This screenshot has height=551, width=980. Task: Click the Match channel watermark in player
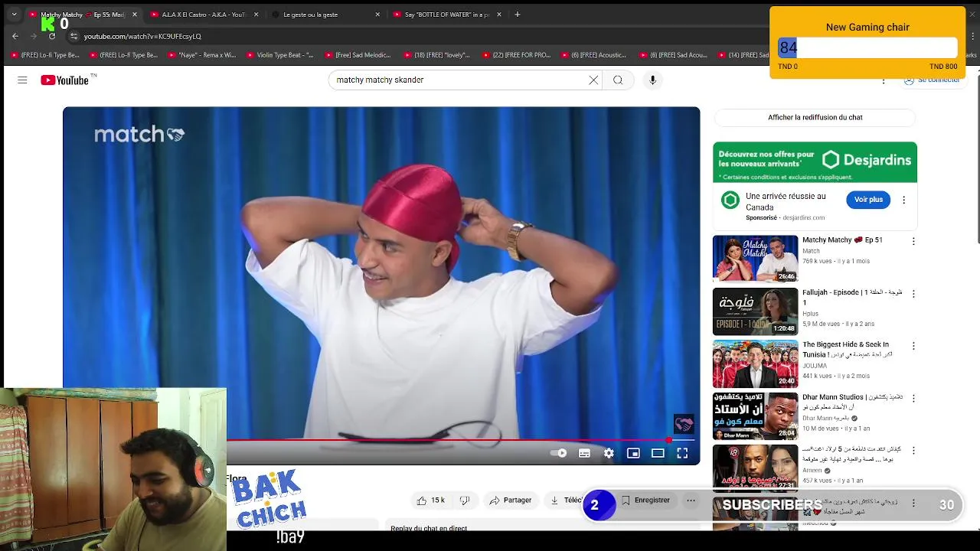pyautogui.click(x=684, y=423)
